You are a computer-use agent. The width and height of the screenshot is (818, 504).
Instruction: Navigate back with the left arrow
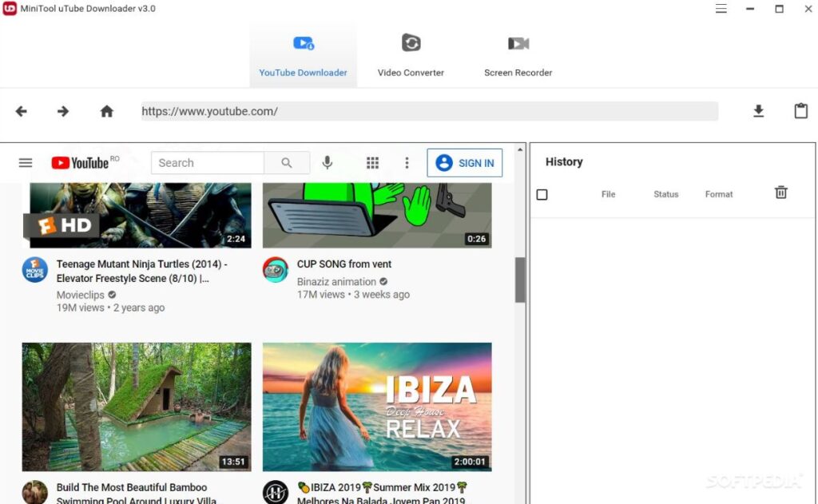[x=20, y=111]
